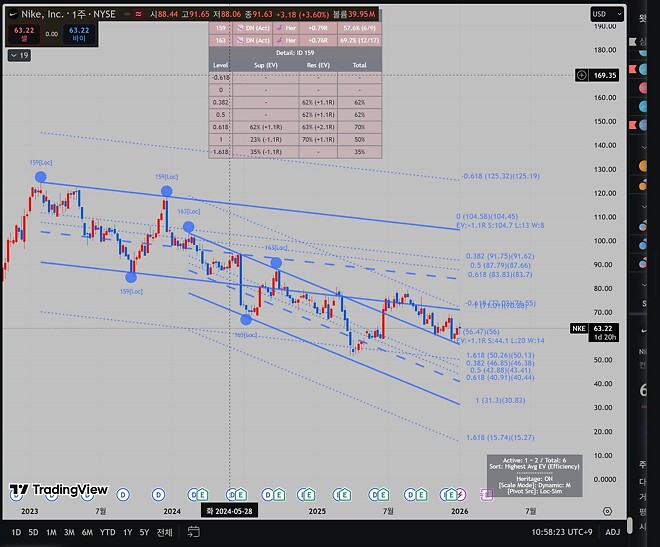Open the 10:58:23 UTC+9 timezone menu
Image resolution: width=660 pixels, height=547 pixels.
point(562,532)
